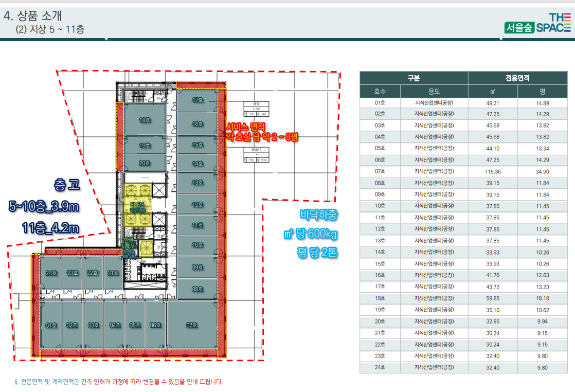Click the '07호' cell in the table
This screenshot has height=392, width=575.
click(380, 171)
